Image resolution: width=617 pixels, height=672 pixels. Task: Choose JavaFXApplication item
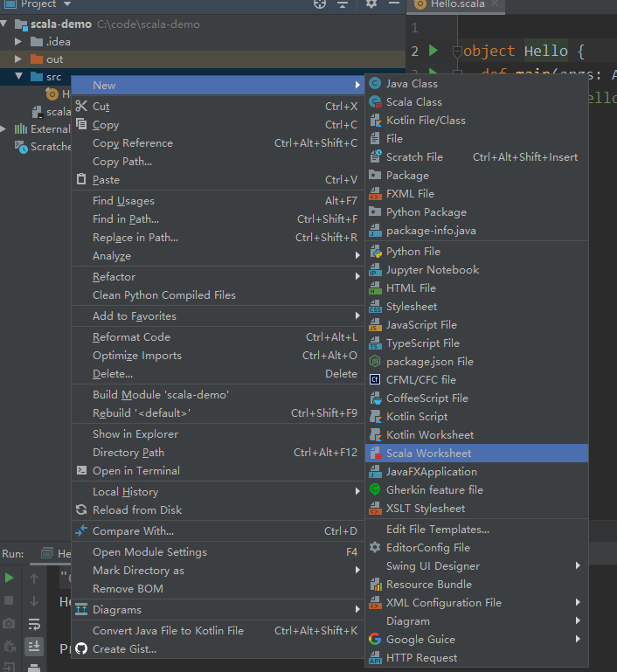click(x=476, y=471)
